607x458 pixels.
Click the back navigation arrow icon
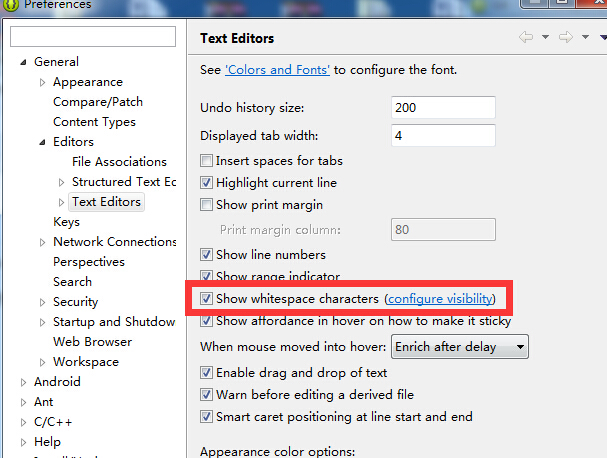[x=526, y=38]
